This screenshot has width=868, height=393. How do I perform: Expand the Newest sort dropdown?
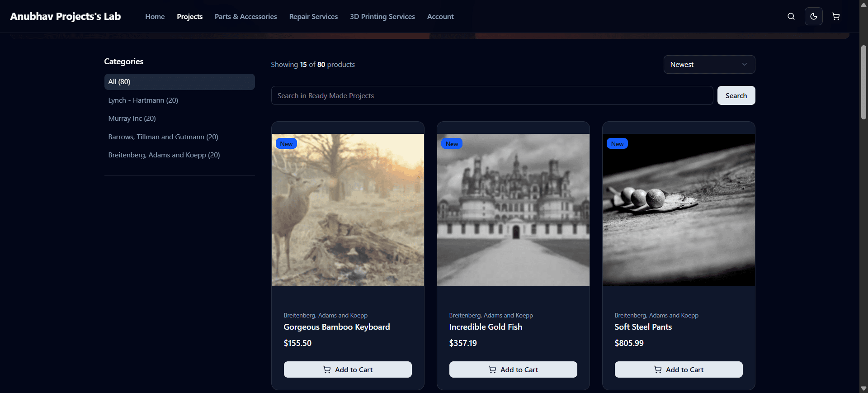(x=708, y=65)
